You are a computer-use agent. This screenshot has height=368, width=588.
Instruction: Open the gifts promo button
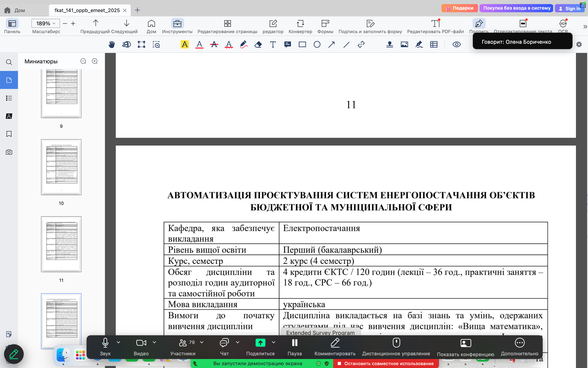coord(459,8)
